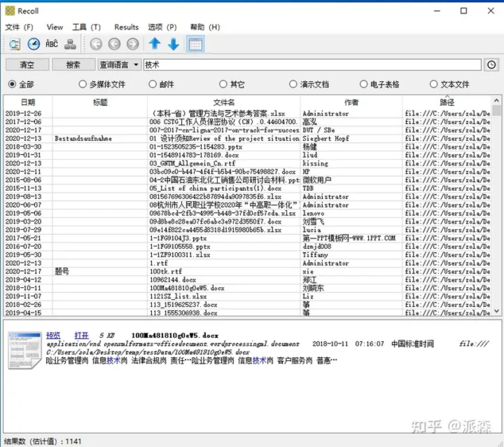Select the 多媒体文件 filter radio button
This screenshot has height=447, width=504.
click(83, 84)
